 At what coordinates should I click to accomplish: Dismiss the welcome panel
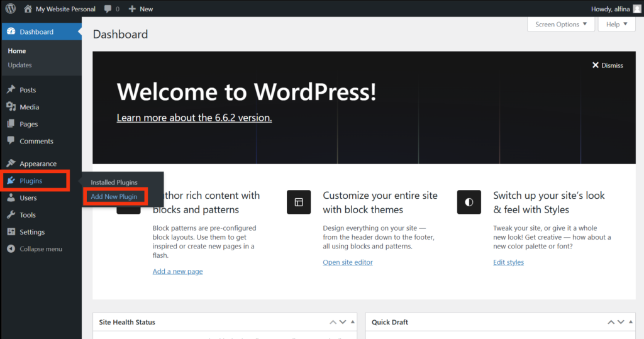pos(608,65)
